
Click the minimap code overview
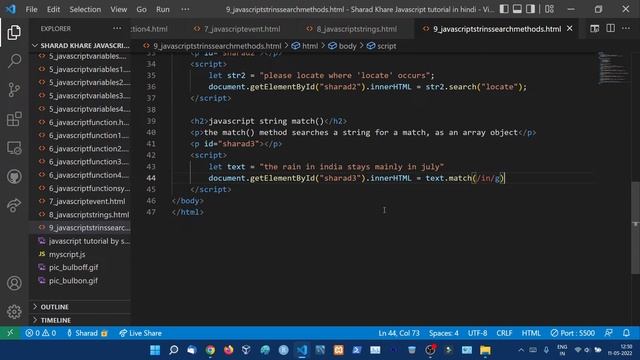pos(613,67)
